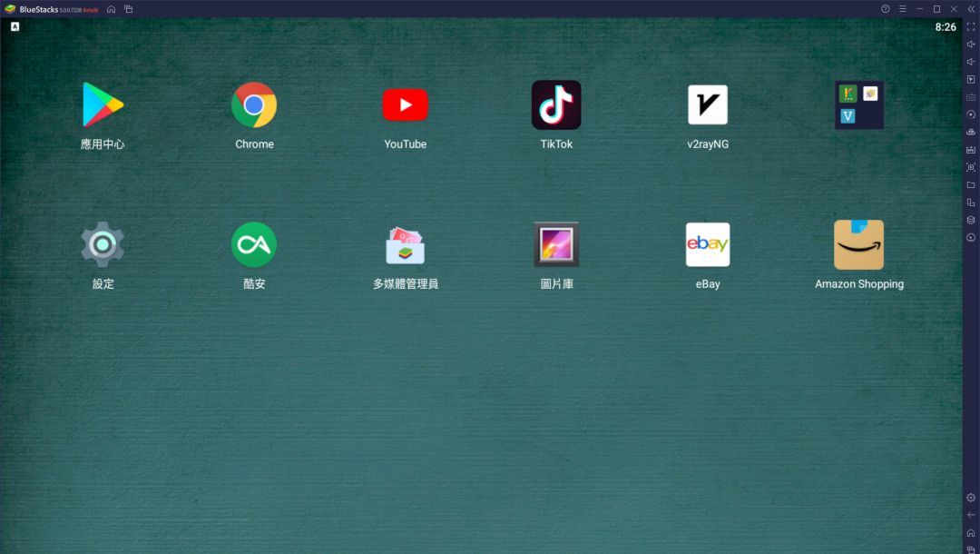Viewport: 980px width, 554px height.
Task: Open the YouTube app
Action: (x=405, y=105)
